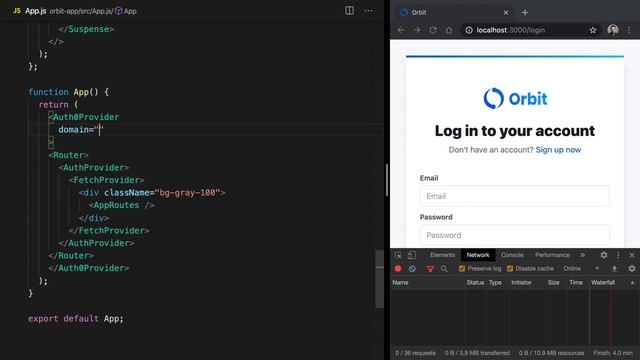Viewport: 640px width, 360px height.
Task: Reload the browser page
Action: point(433,30)
